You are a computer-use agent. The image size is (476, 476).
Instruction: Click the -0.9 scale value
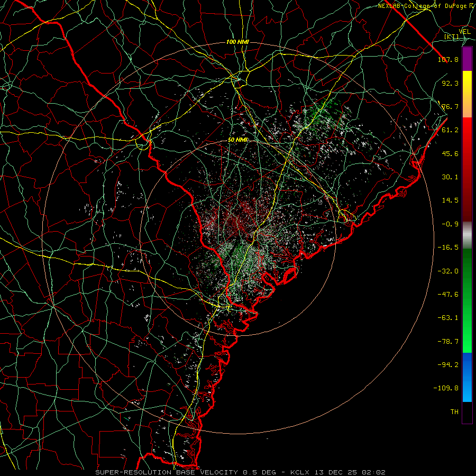coord(450,224)
